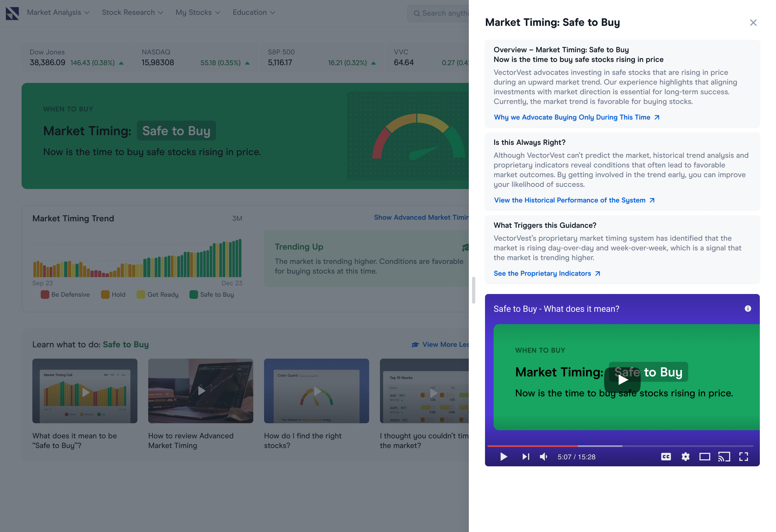Click the S&P 500 up arrow indicator
Screen dimensions: 776x532
click(373, 63)
